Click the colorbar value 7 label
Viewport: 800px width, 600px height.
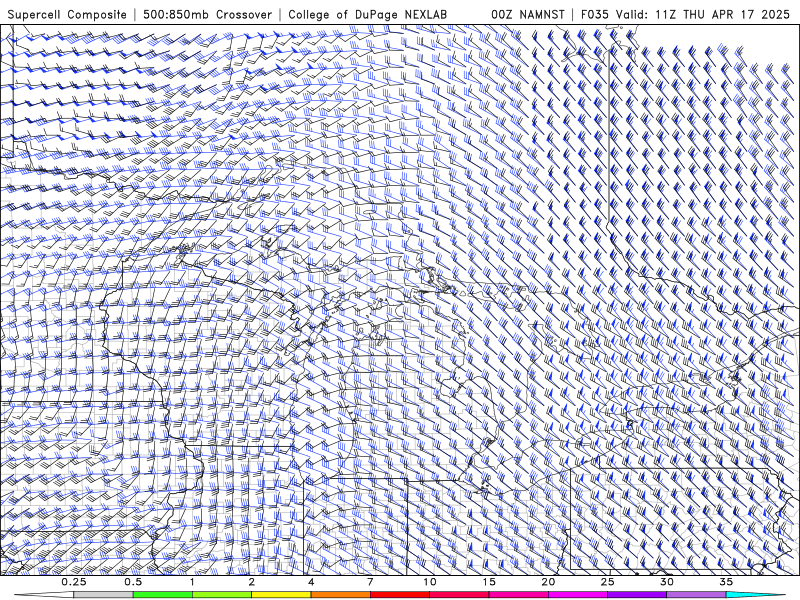(370, 582)
